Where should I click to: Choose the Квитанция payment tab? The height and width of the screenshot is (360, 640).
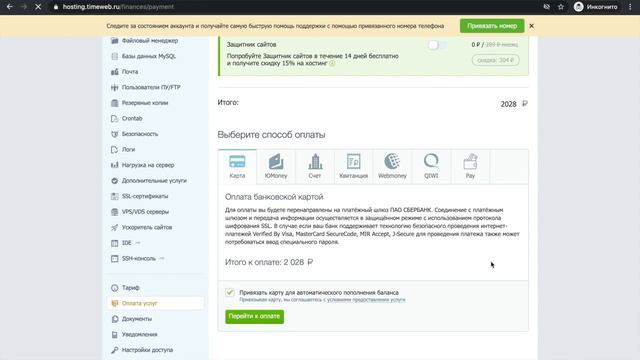click(353, 167)
